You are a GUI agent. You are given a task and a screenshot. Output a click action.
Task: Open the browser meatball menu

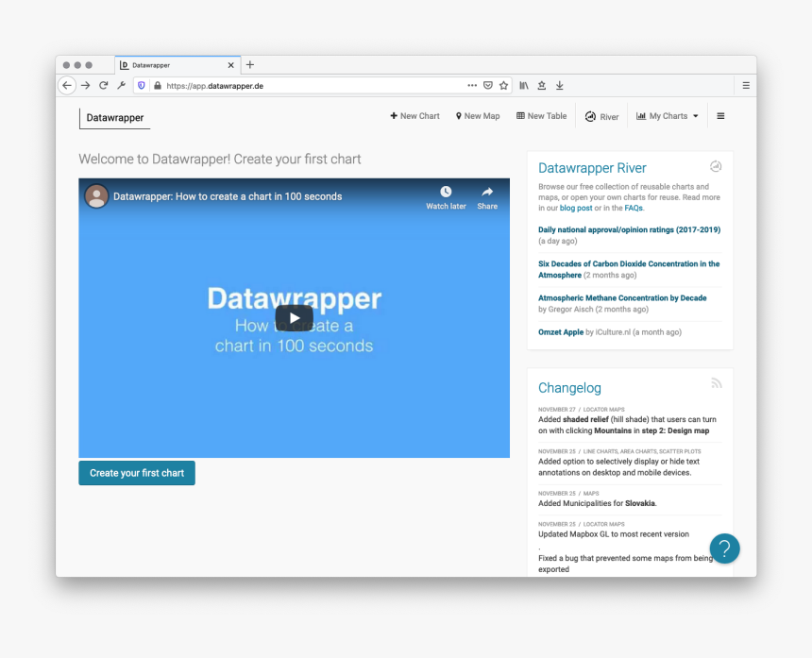pos(472,85)
